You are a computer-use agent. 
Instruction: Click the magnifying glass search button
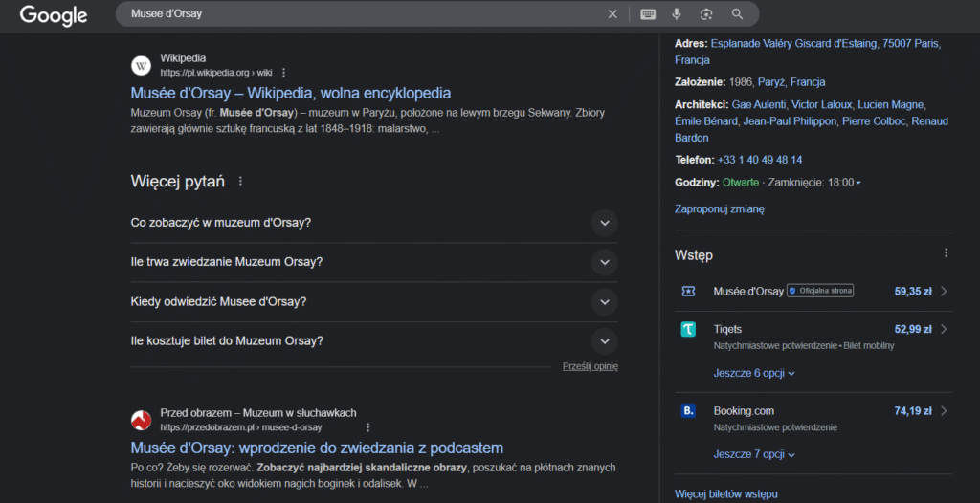tap(737, 14)
